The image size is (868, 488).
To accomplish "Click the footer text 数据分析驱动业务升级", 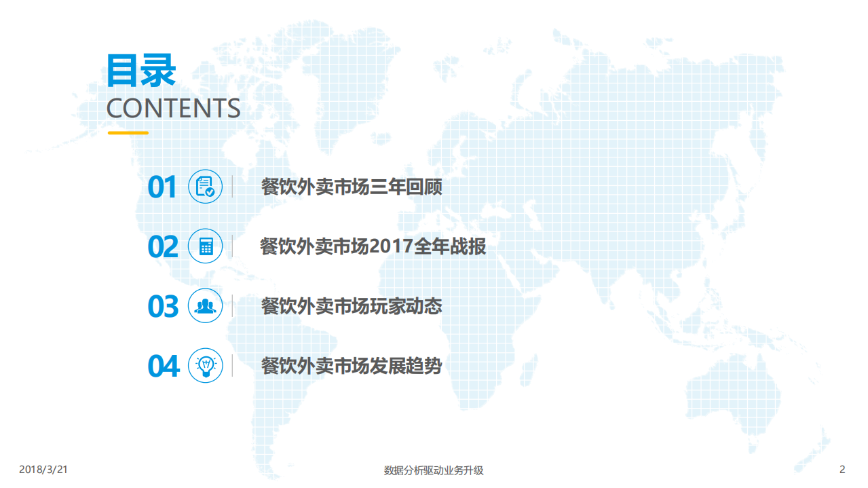I will pos(434,469).
